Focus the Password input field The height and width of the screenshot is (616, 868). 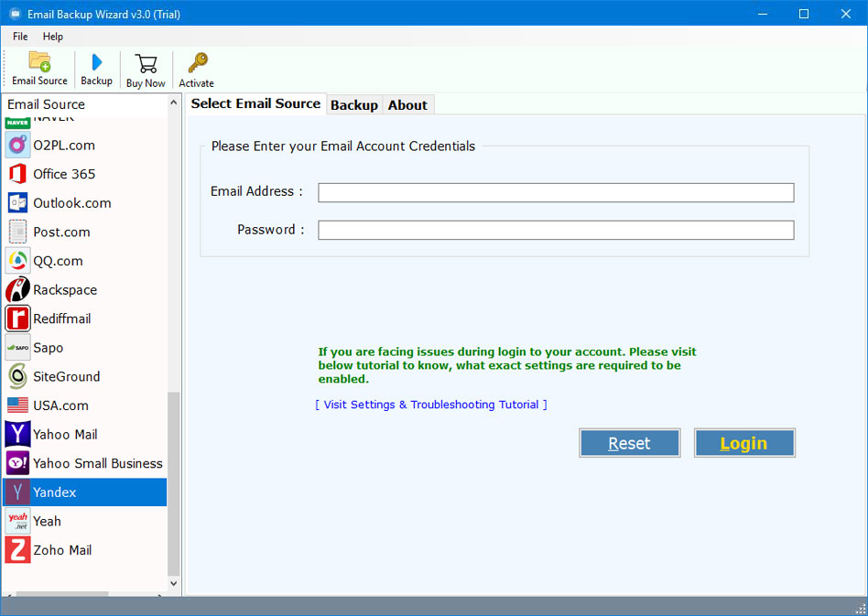556,231
